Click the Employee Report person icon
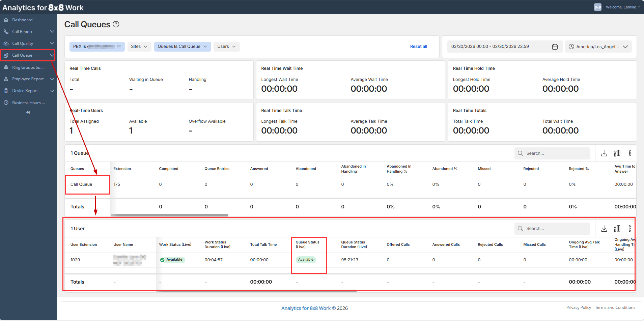Image resolution: width=644 pixels, height=321 pixels. [x=6, y=79]
